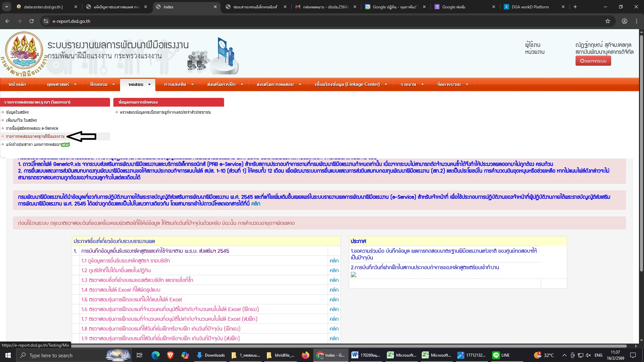Click Windows Start button
Viewport: 644px width, 362px height.
8,355
